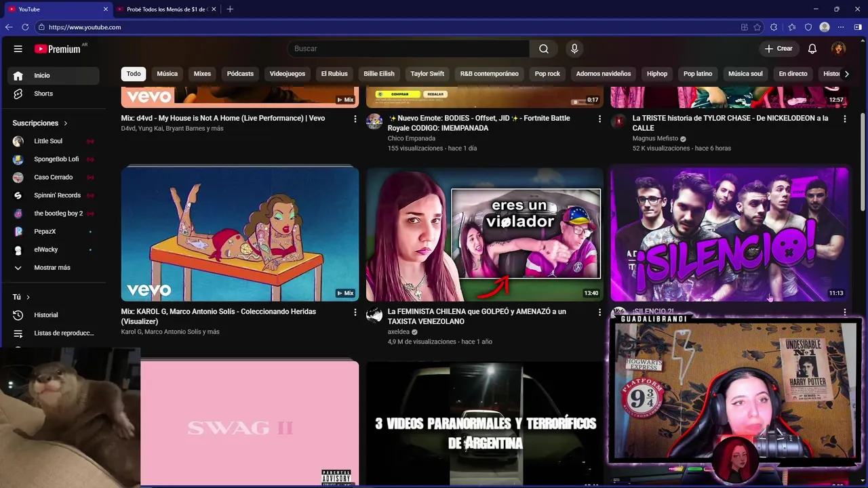Select the Pop latino filter chip
Image resolution: width=868 pixels, height=488 pixels.
698,74
